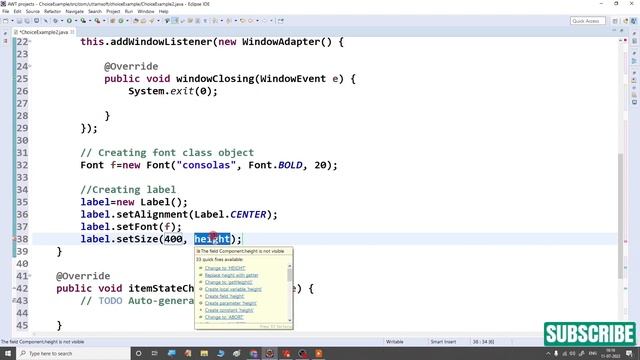The height and width of the screenshot is (360, 640).
Task: Click the Save All toolbar icon
Action: [27, 20]
